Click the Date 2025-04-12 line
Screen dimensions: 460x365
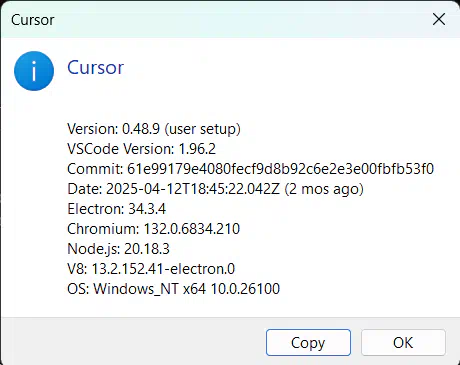coord(215,189)
